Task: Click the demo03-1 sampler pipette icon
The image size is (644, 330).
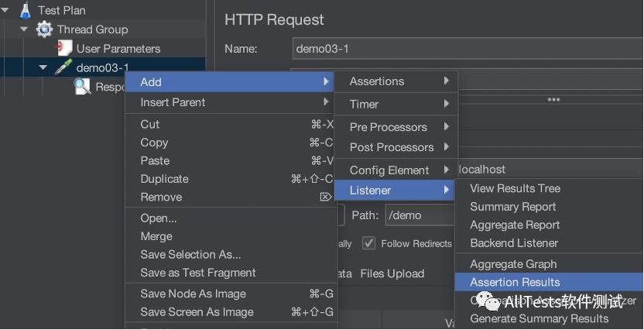Action: (63, 68)
